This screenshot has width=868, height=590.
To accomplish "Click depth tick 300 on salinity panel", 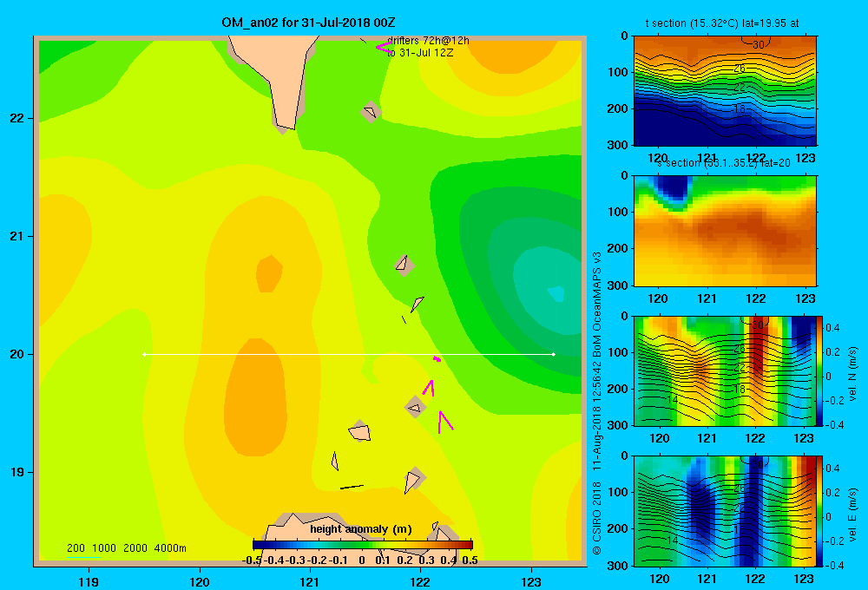I will [x=618, y=285].
